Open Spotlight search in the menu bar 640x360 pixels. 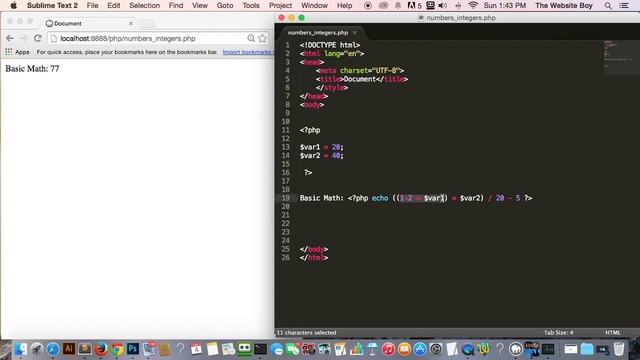pos(608,6)
